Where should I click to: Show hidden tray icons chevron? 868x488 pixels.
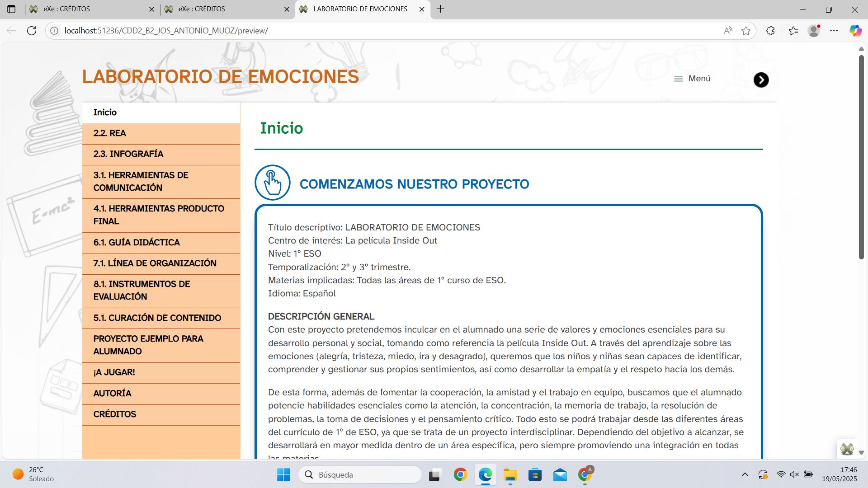(745, 475)
